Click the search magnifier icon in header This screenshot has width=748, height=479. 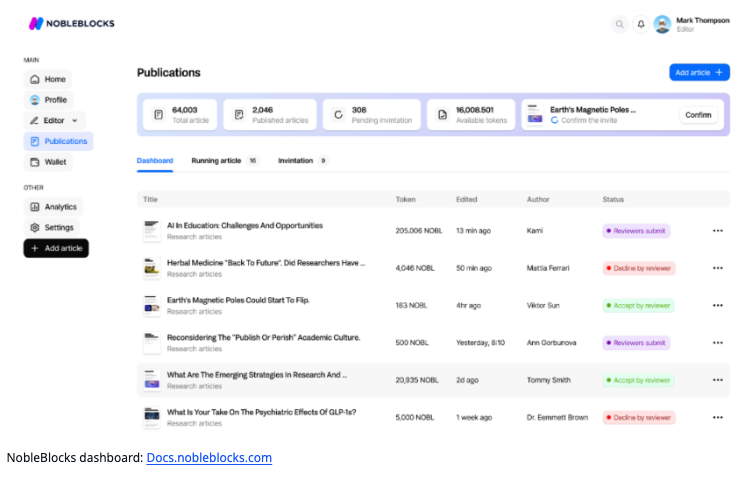620,24
